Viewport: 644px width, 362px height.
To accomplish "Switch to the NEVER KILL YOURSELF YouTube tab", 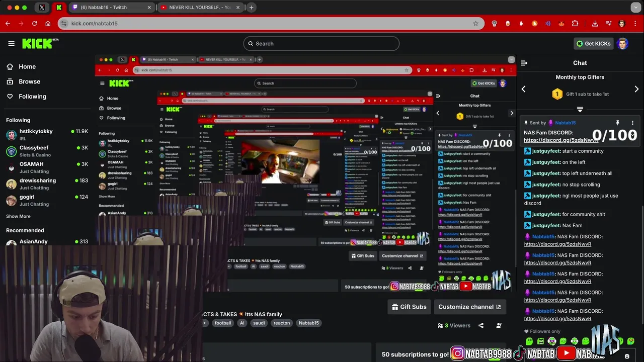I will pos(200,8).
